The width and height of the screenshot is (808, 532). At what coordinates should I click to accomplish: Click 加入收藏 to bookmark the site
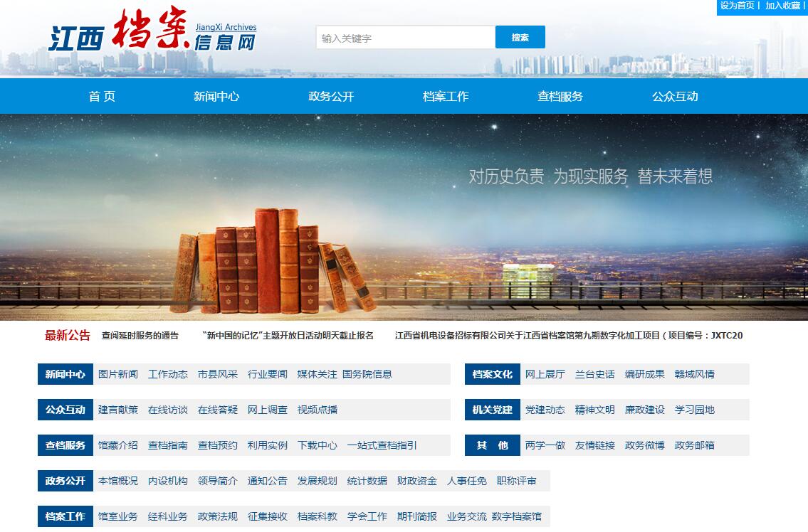coord(783,6)
